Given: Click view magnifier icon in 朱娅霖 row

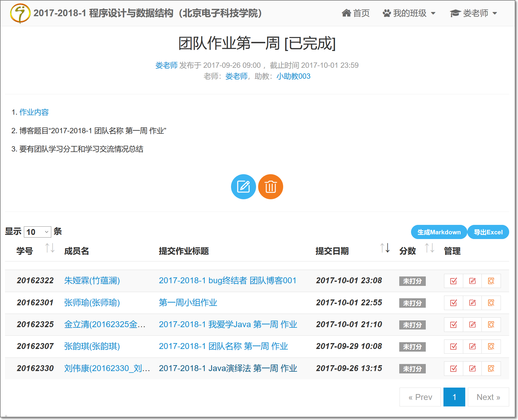Looking at the screenshot, I should [491, 281].
